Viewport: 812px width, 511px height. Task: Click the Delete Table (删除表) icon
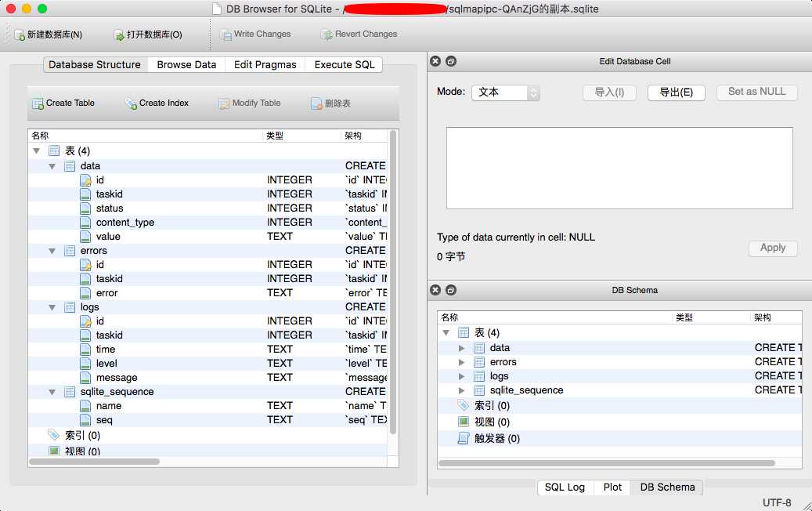316,103
